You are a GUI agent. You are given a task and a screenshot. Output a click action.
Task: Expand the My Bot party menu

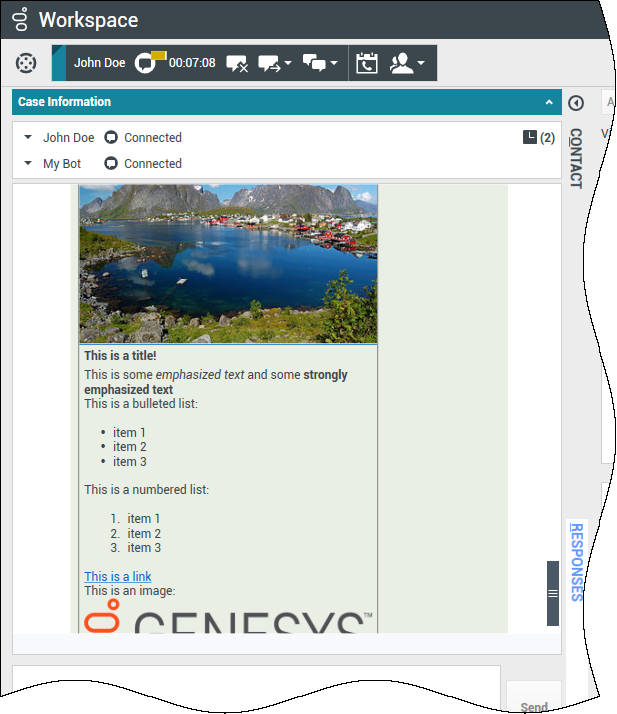(28, 164)
